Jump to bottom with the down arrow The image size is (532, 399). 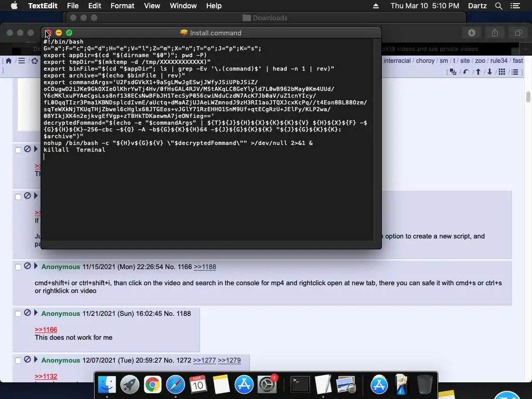click(489, 72)
